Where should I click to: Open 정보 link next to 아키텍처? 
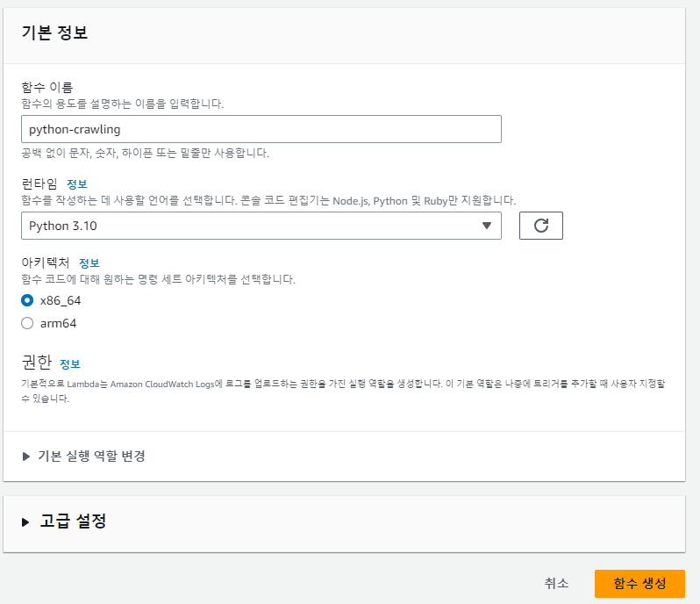tap(89, 263)
